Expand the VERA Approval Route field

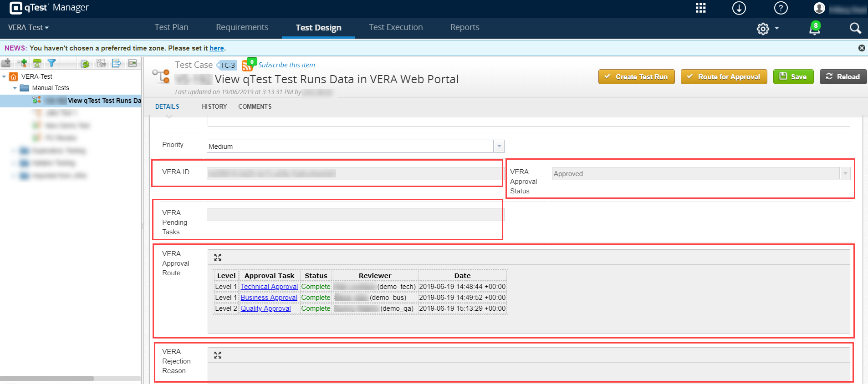tap(218, 258)
